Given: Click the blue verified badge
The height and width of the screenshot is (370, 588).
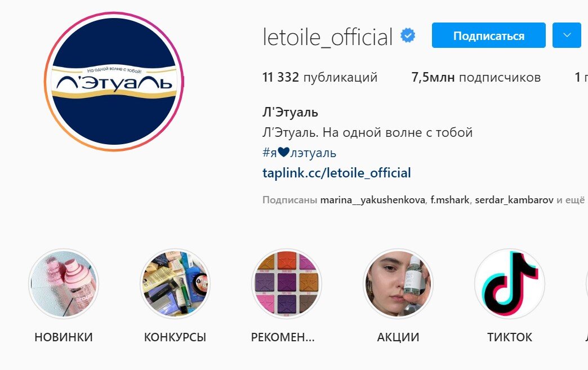Looking at the screenshot, I should 408,36.
